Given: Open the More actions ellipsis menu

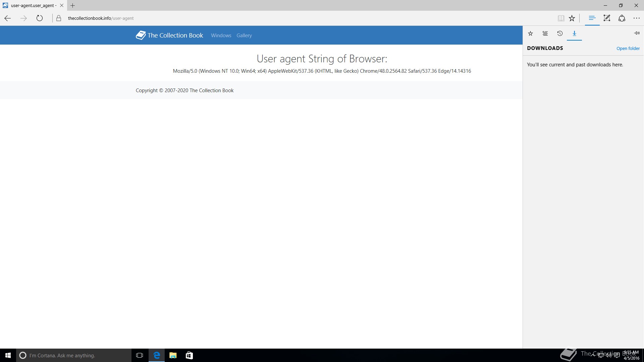Looking at the screenshot, I should pyautogui.click(x=636, y=18).
